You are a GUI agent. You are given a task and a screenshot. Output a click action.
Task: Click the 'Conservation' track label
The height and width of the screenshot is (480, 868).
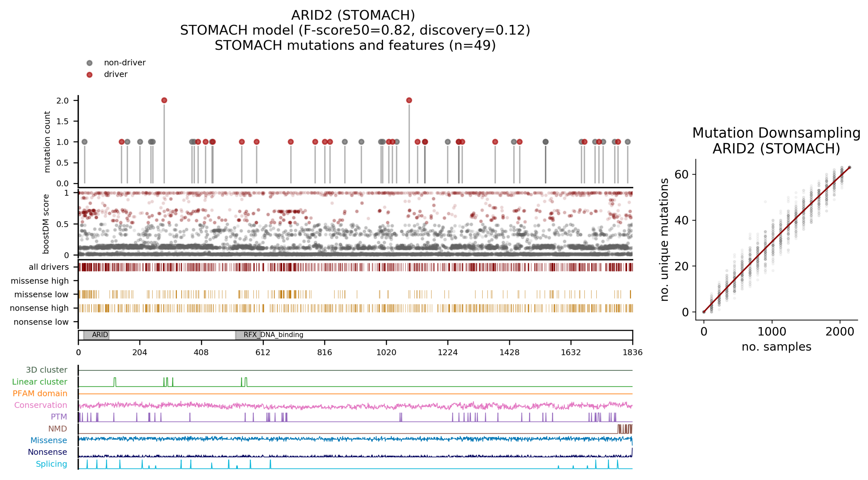point(40,405)
